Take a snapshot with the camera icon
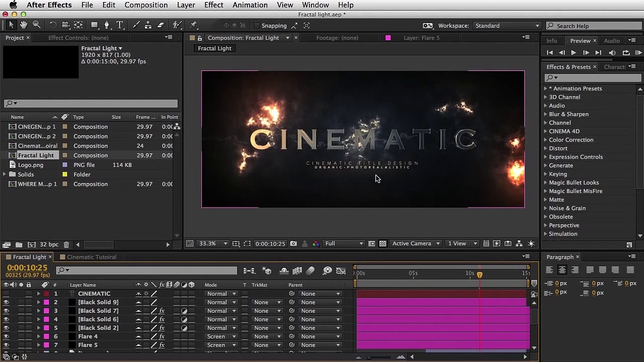Image resolution: width=644 pixels, height=362 pixels. point(293,244)
